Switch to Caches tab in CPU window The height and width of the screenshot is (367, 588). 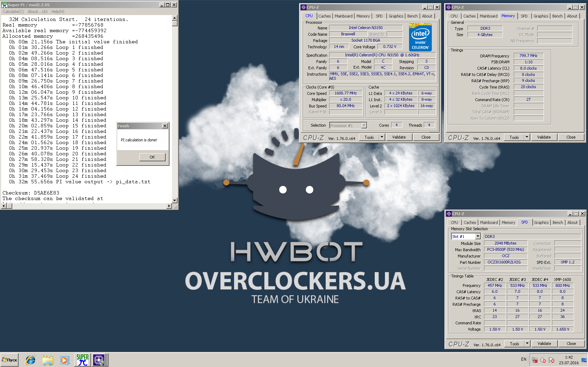324,16
